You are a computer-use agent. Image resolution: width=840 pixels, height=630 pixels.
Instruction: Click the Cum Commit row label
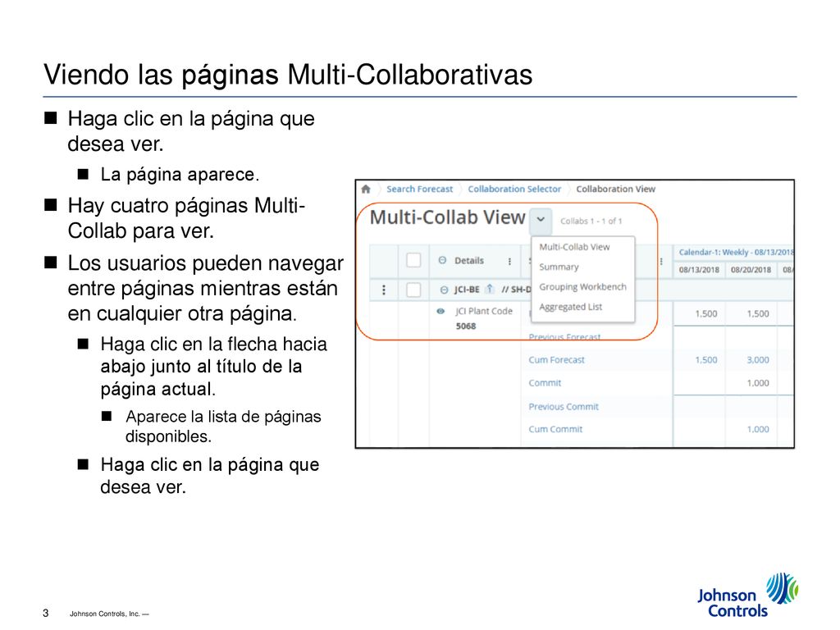(x=555, y=429)
